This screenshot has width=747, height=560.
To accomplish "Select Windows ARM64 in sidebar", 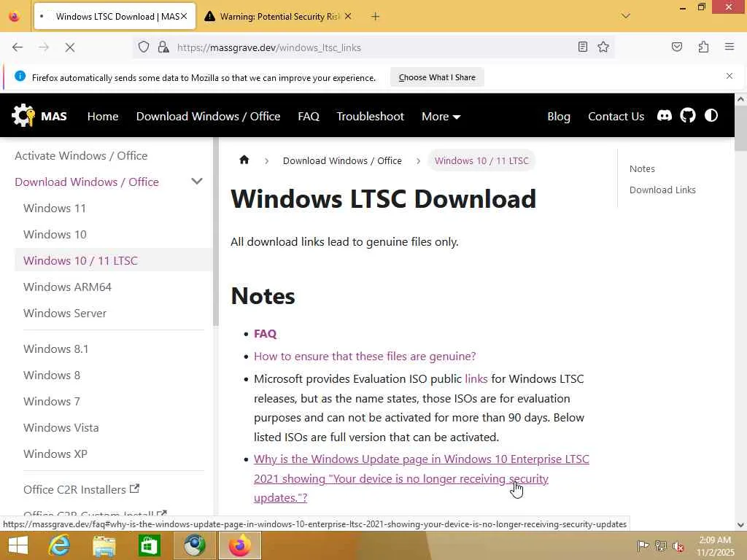I will coord(67,287).
